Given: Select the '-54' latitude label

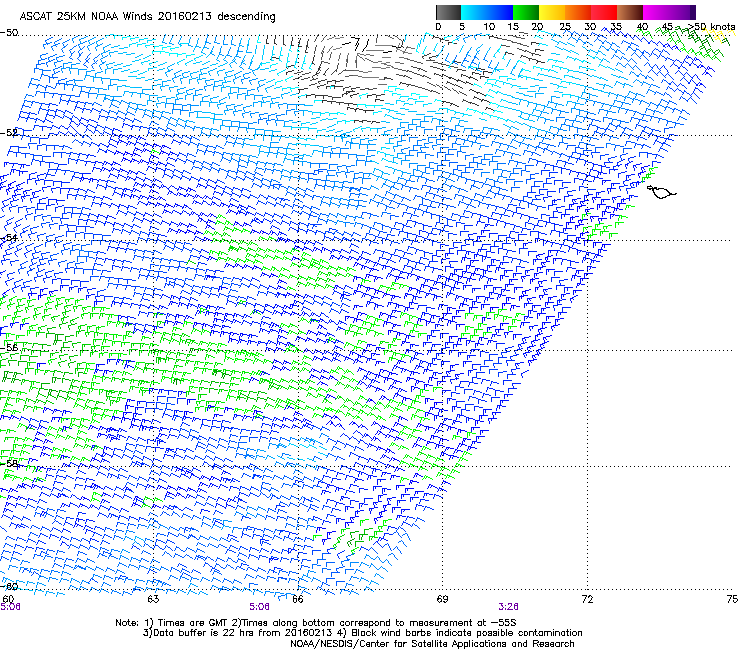Looking at the screenshot, I should tap(9, 238).
